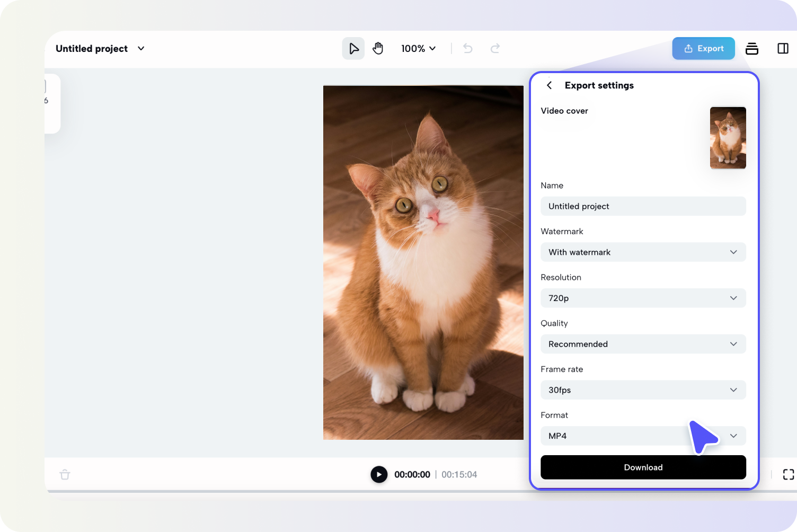Click the 00:00:00 current time display

[x=412, y=475]
